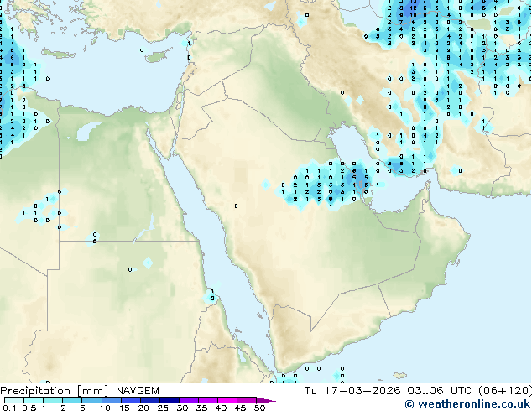Click the '(06+120)' forecast offset text
The width and height of the screenshot is (532, 411).
click(504, 391)
